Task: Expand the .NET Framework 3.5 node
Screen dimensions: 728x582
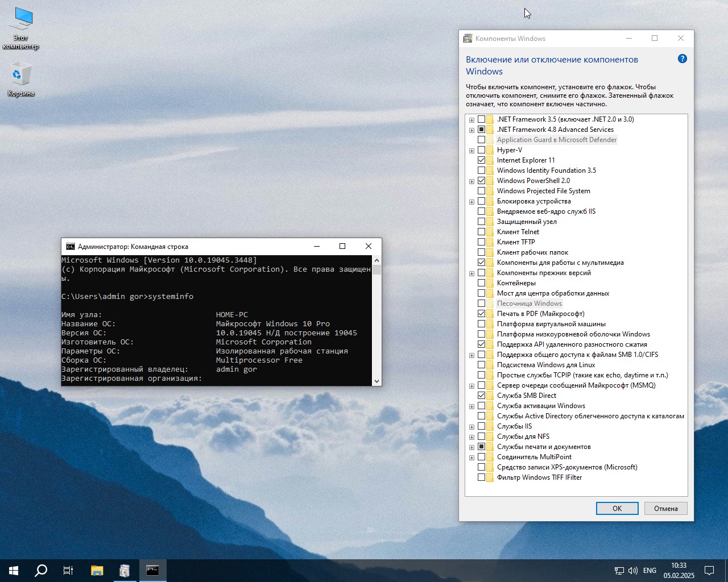Action: [471, 120]
